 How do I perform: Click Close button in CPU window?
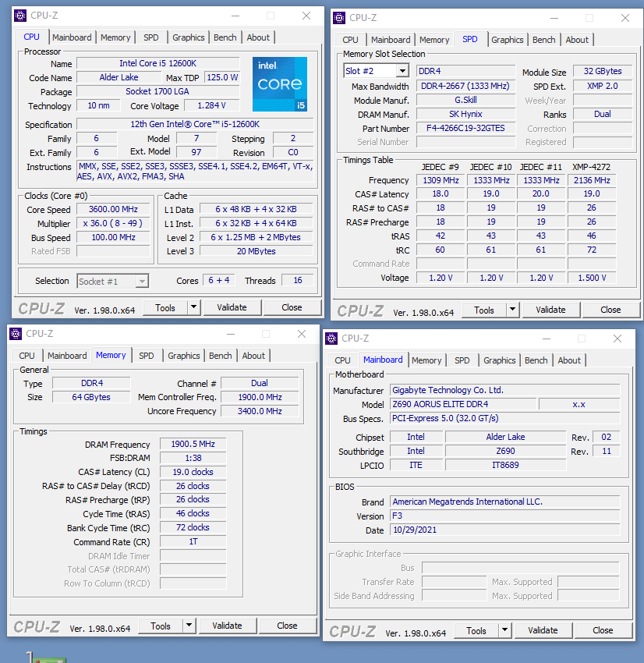[292, 307]
